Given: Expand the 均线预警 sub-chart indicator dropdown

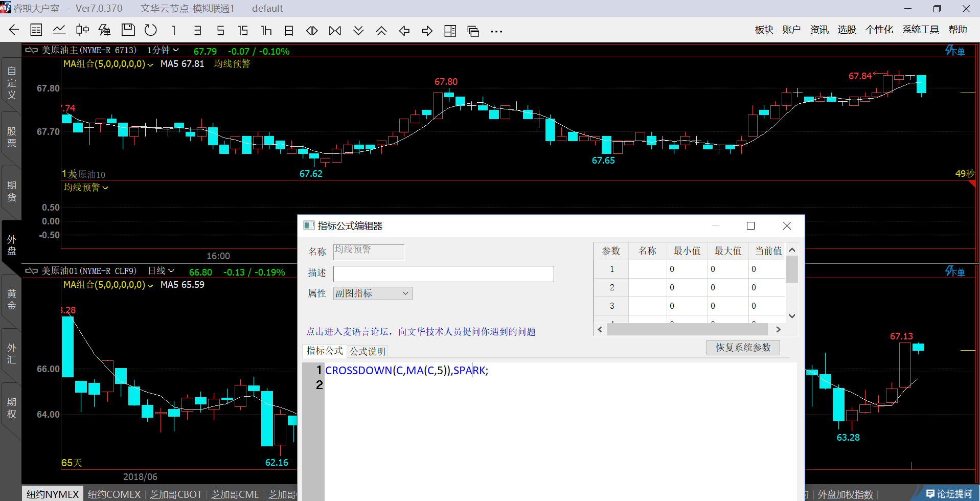Looking at the screenshot, I should pos(86,188).
